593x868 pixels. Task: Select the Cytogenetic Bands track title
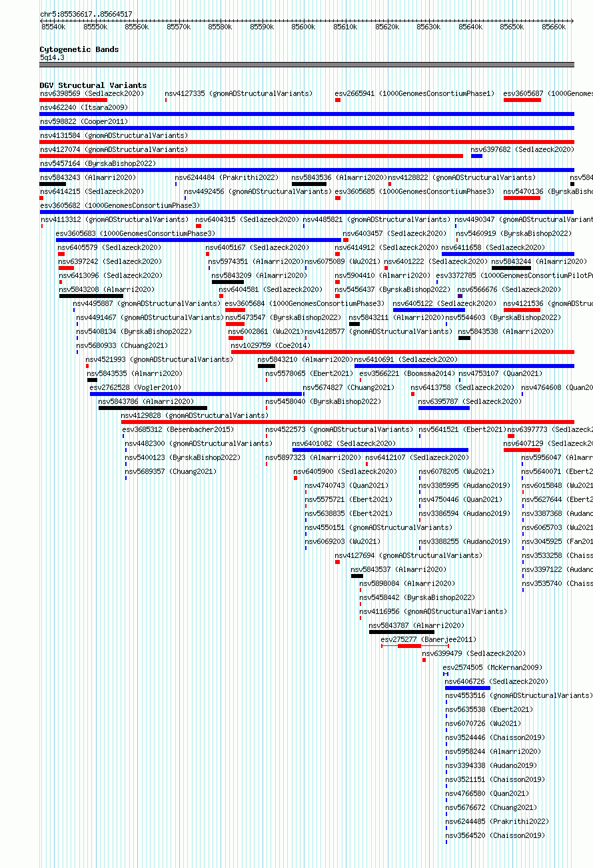(x=79, y=49)
